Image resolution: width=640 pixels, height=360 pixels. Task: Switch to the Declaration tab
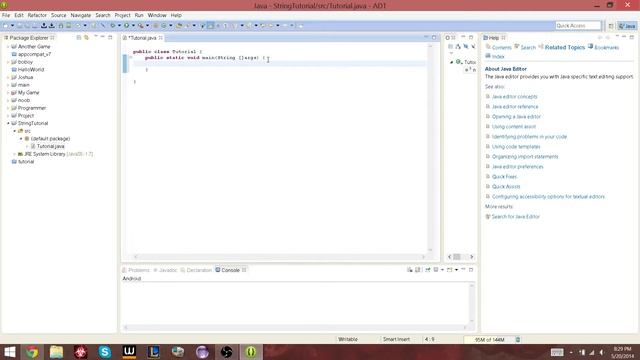(196, 270)
